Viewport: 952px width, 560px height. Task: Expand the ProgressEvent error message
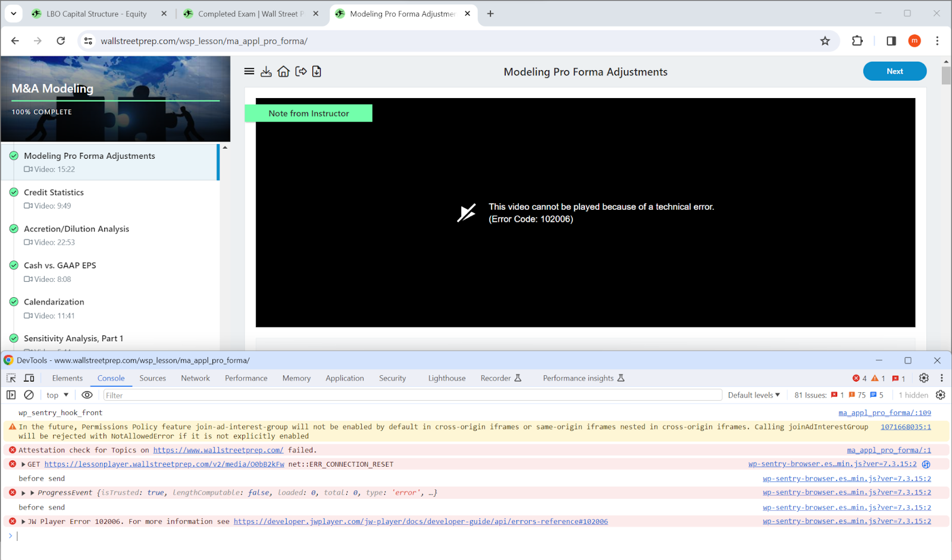[23, 493]
